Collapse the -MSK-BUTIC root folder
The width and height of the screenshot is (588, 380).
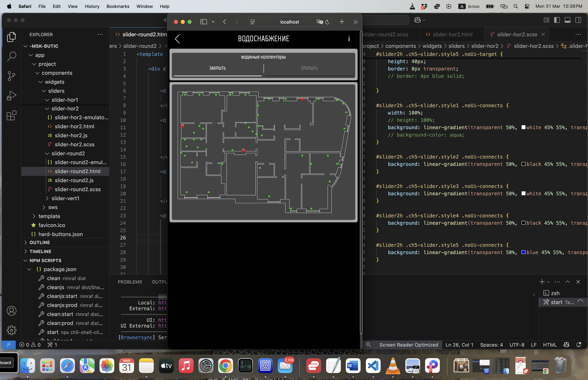25,46
